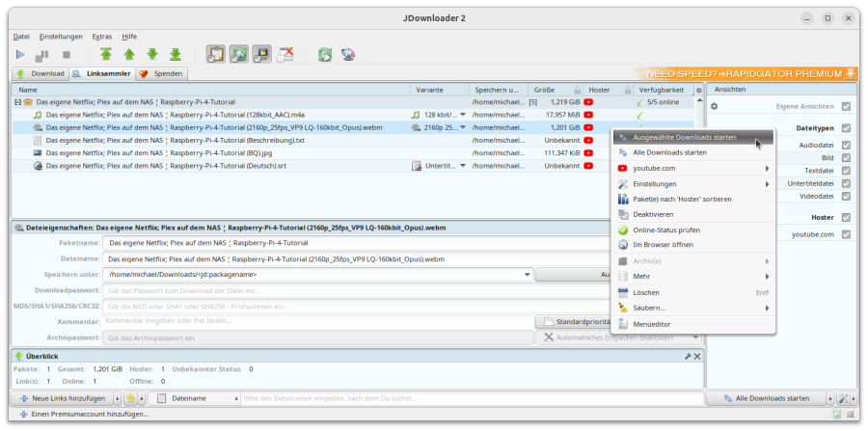This screenshot has width=868, height=431.
Task: Click the Pause downloads toolbar icon
Action: 42,55
